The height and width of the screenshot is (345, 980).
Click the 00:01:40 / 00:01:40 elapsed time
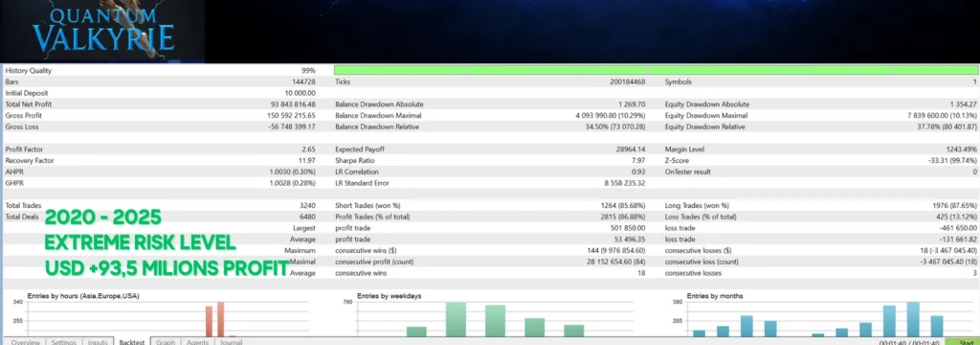(x=908, y=342)
